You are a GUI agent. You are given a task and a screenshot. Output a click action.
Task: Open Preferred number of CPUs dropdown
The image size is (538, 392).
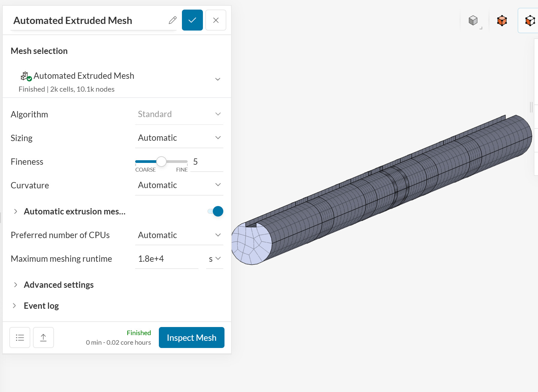click(x=179, y=235)
